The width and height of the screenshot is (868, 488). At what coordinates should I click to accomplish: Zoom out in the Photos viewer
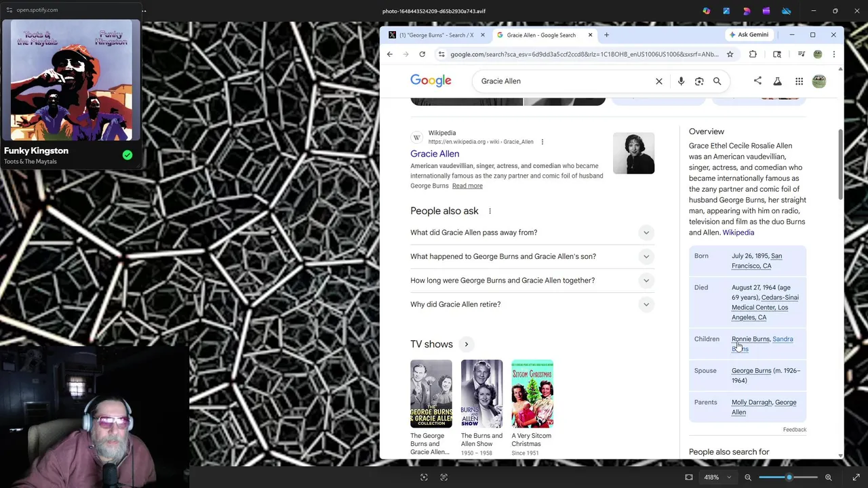point(748,477)
